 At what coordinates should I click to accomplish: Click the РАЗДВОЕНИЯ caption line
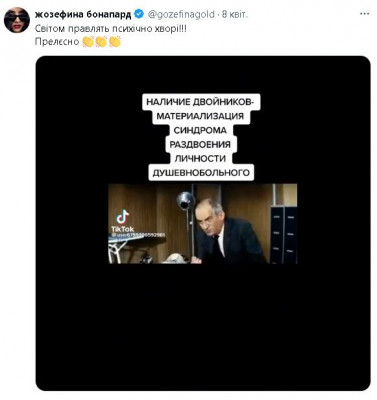pos(200,144)
